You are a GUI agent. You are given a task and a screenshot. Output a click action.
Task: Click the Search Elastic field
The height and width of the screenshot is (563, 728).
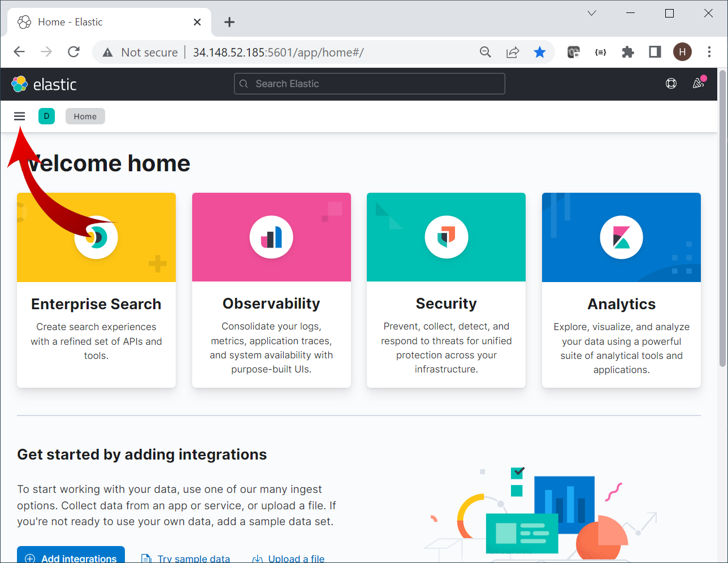(369, 83)
